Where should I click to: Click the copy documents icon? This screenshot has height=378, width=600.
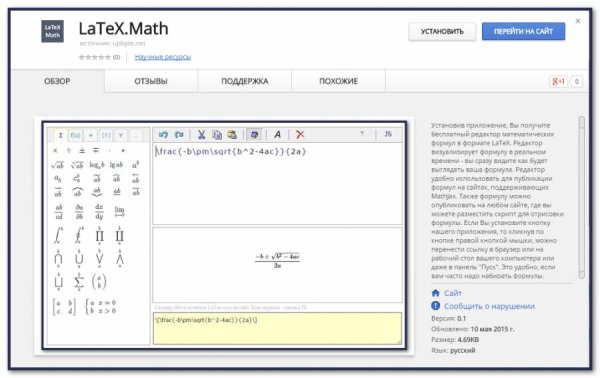(217, 134)
